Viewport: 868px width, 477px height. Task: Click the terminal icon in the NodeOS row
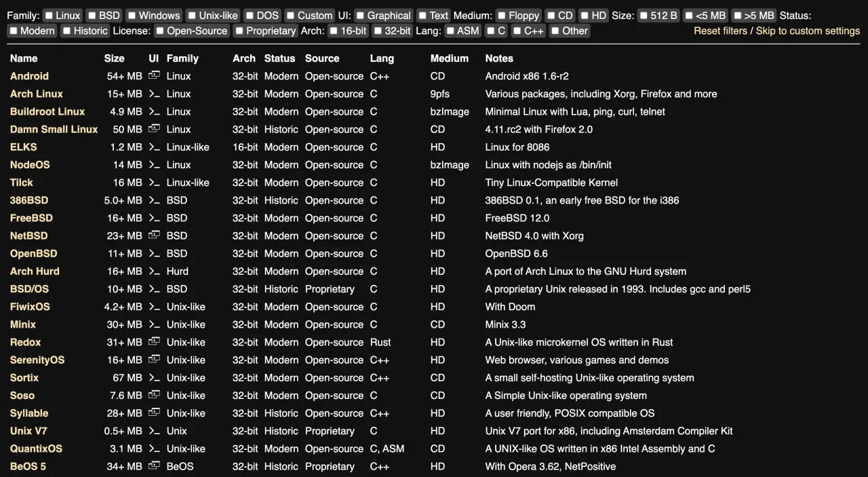click(x=155, y=164)
